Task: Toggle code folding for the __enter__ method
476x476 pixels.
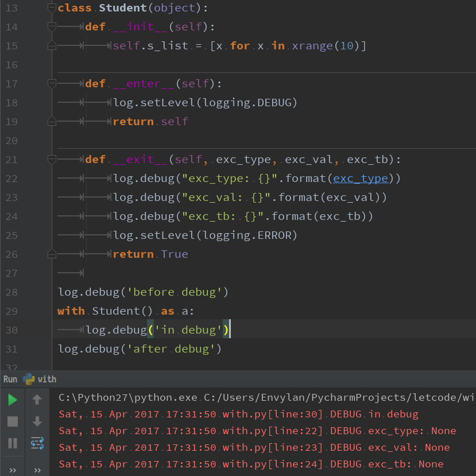Action: tap(51, 83)
